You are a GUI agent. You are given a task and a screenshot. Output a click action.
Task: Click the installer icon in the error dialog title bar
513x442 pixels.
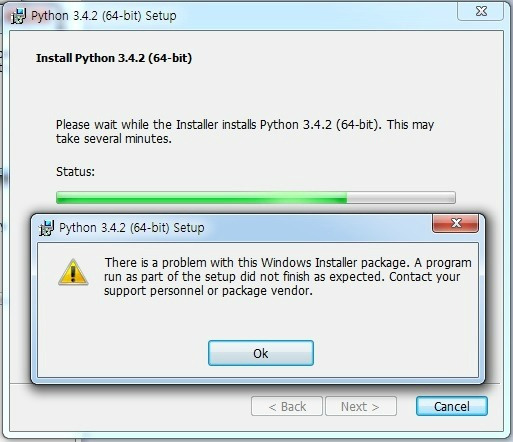tap(46, 228)
